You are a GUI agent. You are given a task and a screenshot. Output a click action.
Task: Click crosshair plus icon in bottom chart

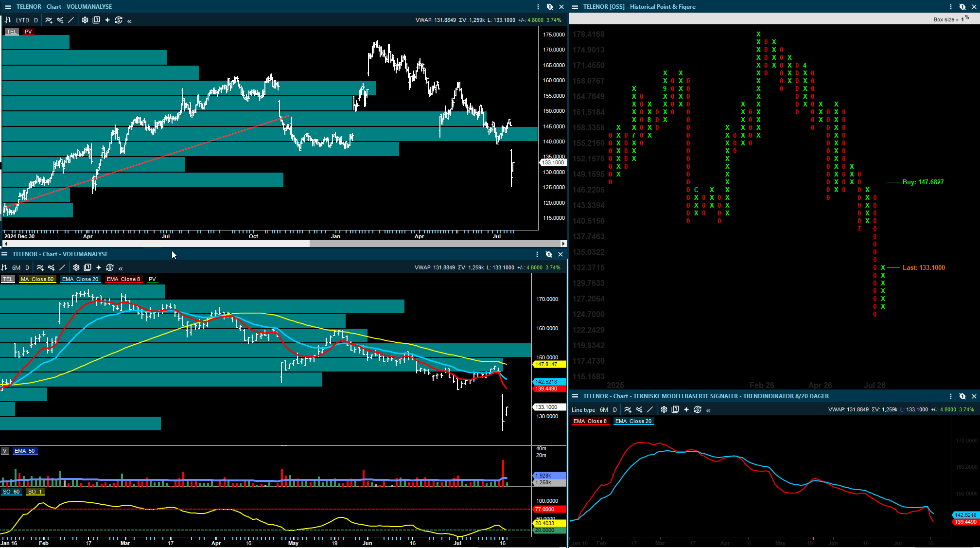(x=99, y=267)
